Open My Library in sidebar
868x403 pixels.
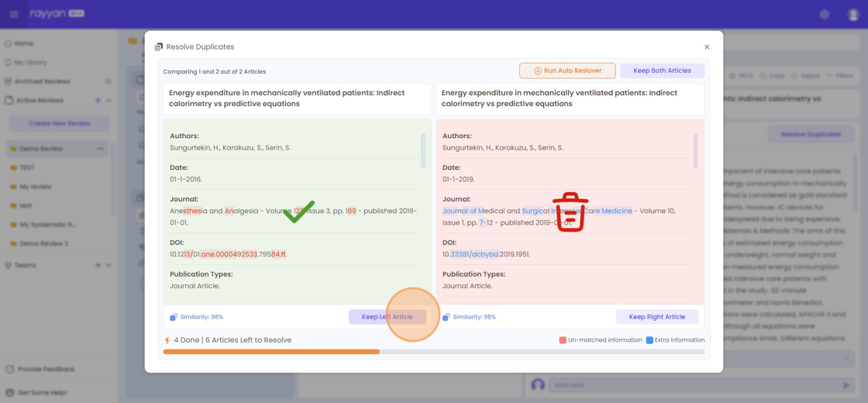[30, 63]
